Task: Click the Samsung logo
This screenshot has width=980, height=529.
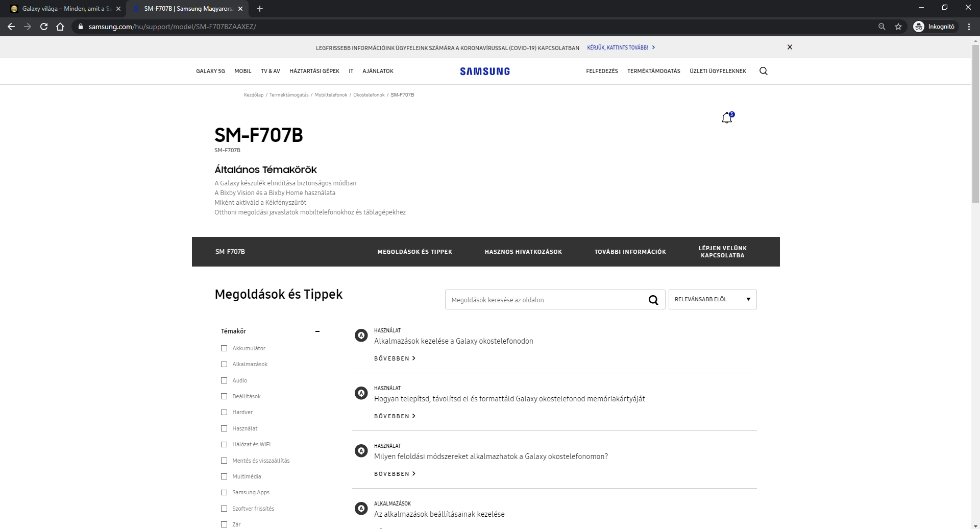Action: click(x=484, y=71)
